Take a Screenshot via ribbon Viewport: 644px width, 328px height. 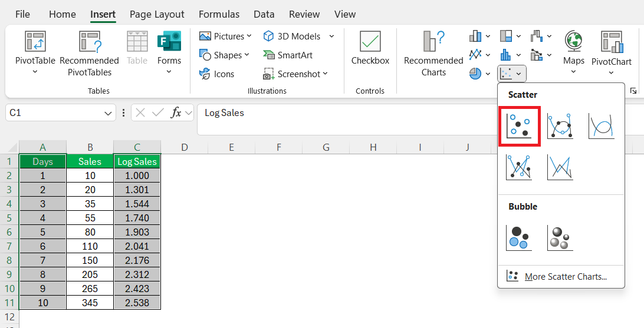pos(295,74)
